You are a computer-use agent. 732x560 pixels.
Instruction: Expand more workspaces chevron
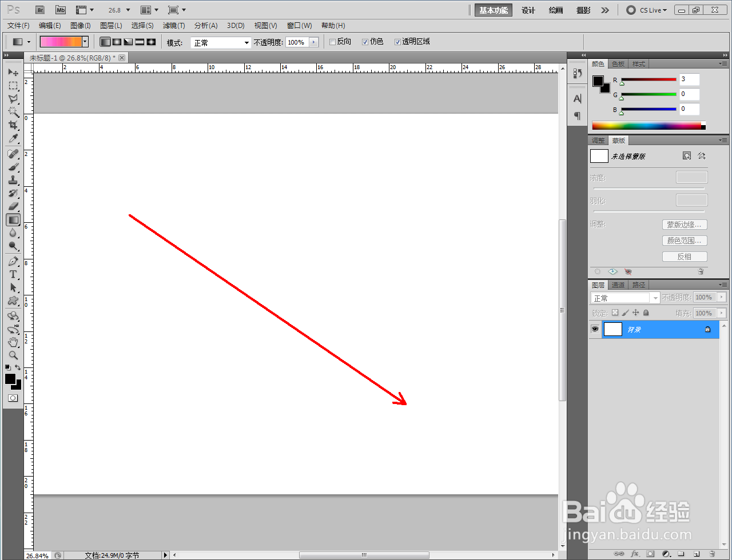click(x=605, y=10)
